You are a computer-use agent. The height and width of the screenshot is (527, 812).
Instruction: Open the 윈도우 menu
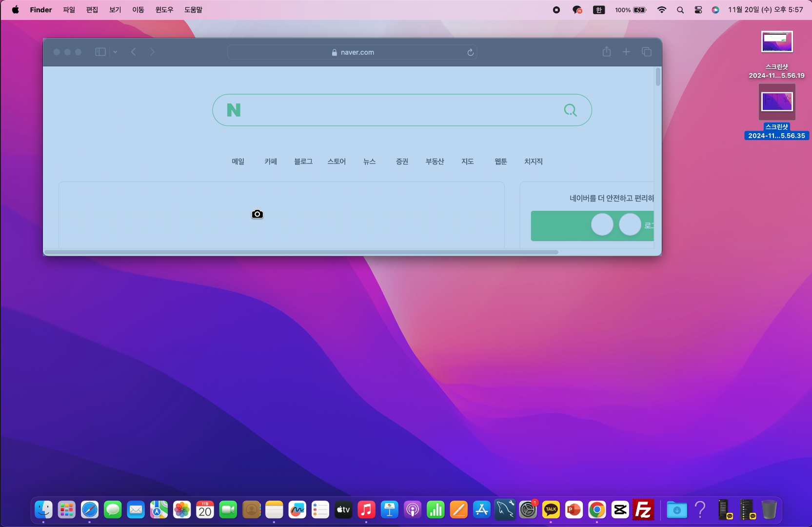click(164, 10)
